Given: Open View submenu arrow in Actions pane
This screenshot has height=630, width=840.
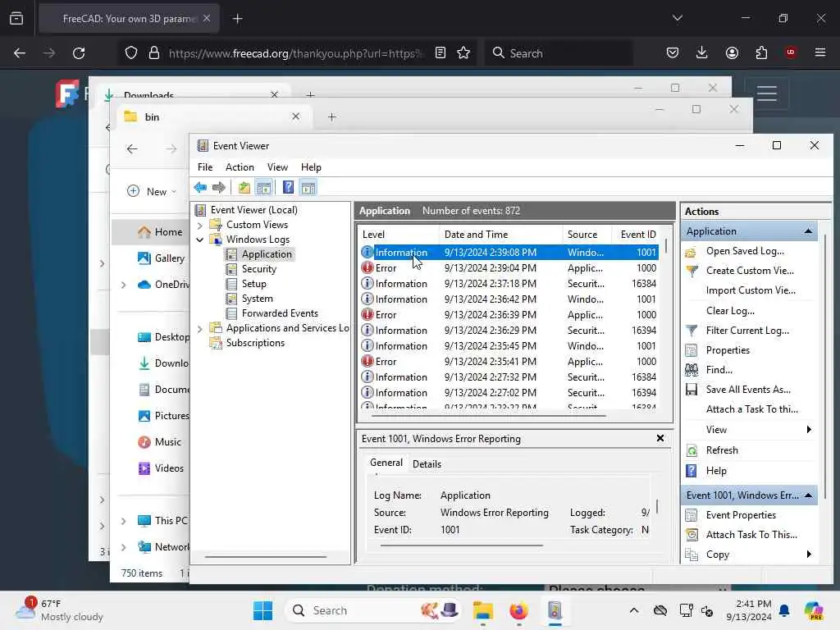Looking at the screenshot, I should [808, 430].
